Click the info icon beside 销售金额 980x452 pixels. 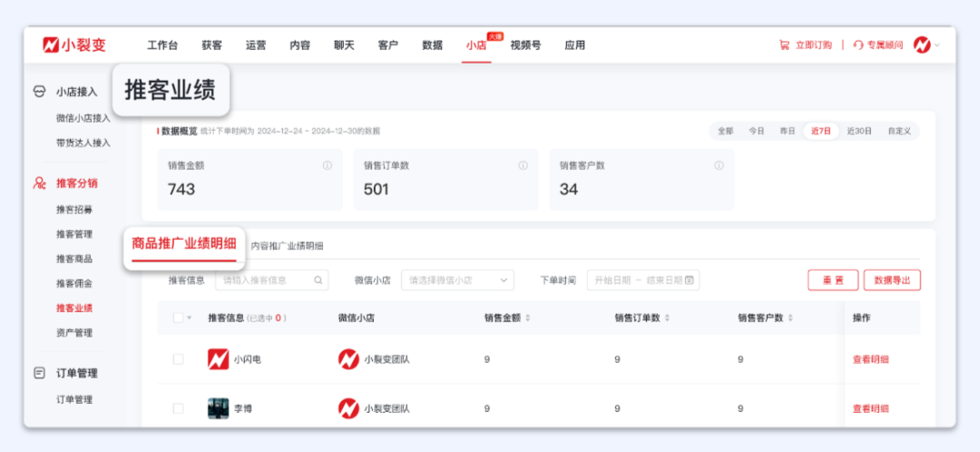[327, 166]
